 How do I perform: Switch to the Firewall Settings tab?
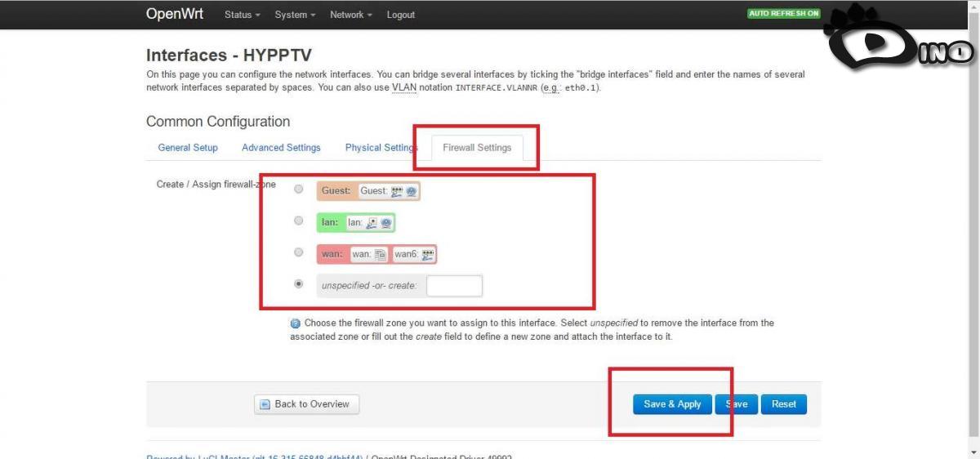tap(477, 148)
